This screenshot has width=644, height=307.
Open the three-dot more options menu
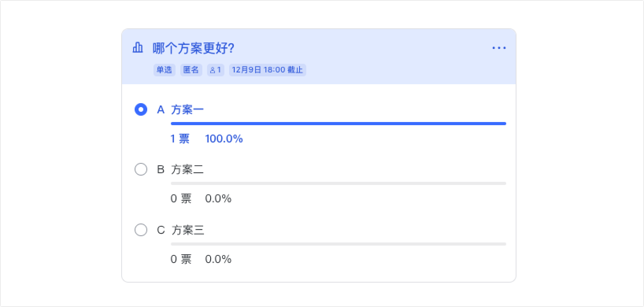coord(499,48)
